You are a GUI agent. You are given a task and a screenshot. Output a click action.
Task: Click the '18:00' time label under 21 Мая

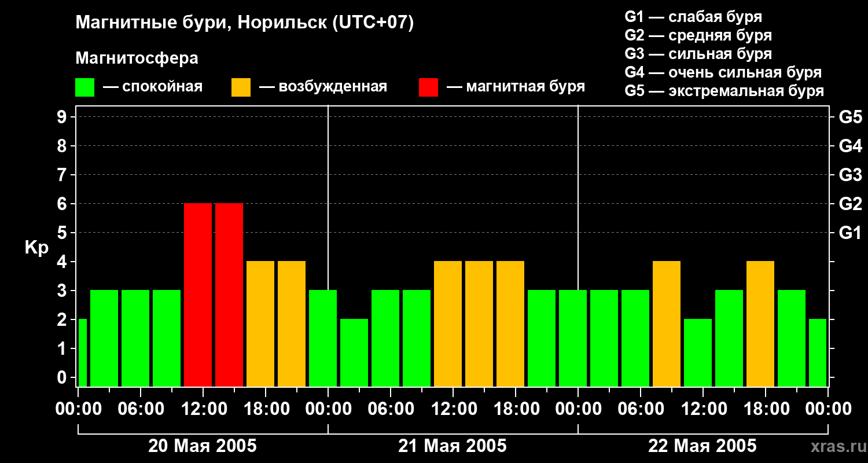516,409
